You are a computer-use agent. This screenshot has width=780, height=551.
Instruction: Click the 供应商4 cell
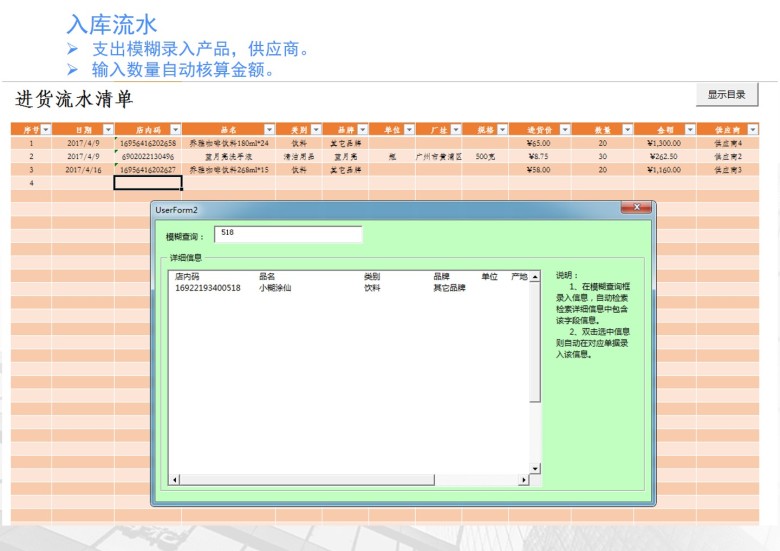[x=728, y=143]
